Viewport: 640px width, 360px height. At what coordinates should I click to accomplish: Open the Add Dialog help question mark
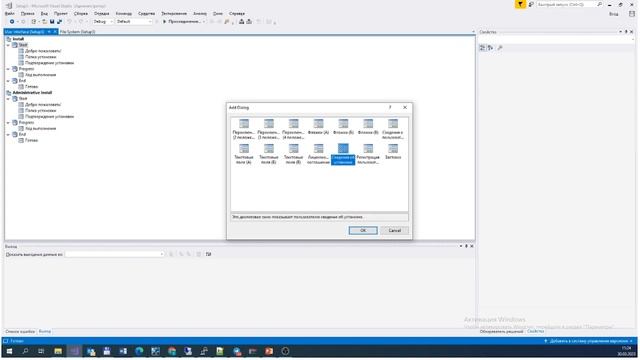click(x=390, y=107)
